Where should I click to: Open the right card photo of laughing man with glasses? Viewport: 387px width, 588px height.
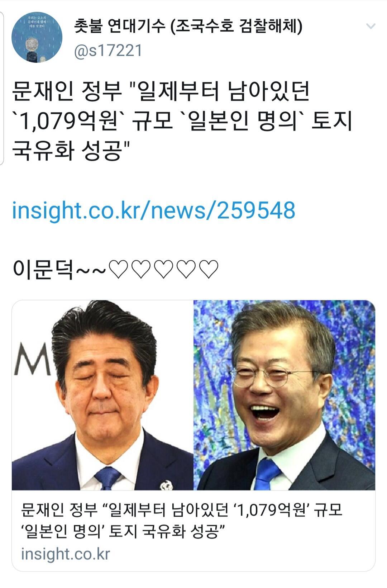(285, 395)
